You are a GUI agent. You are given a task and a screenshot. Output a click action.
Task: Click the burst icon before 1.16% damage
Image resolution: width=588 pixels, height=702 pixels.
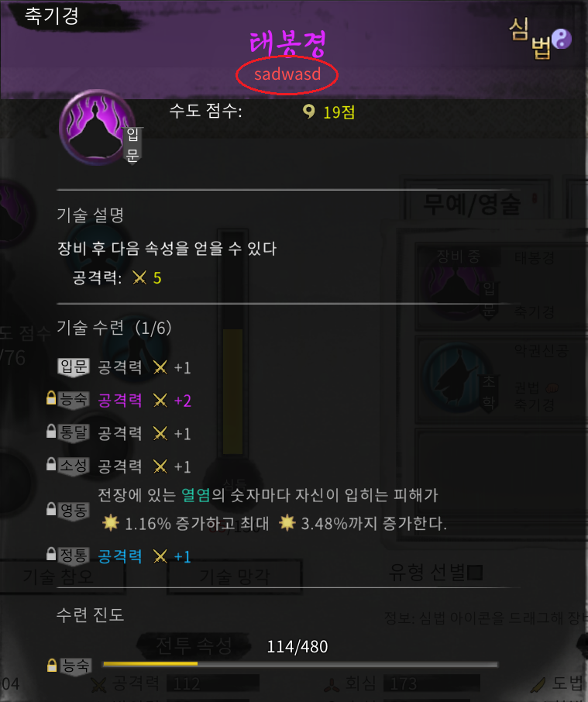tap(111, 522)
